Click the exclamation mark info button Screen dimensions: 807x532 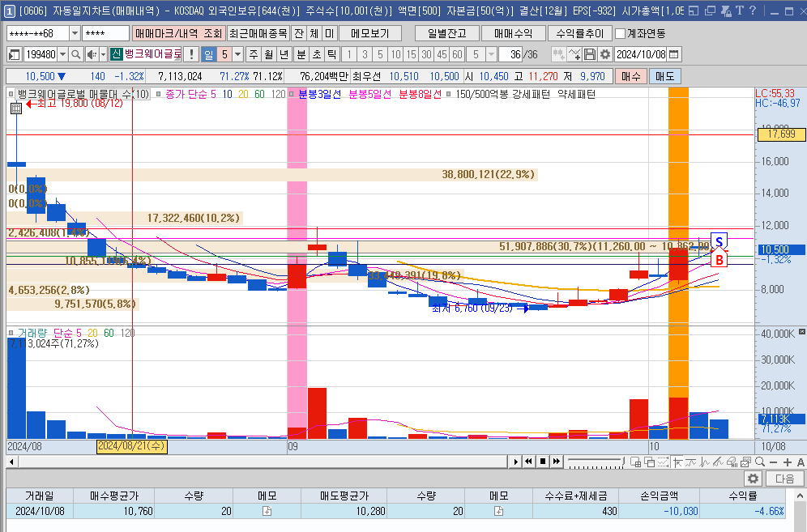tap(191, 54)
